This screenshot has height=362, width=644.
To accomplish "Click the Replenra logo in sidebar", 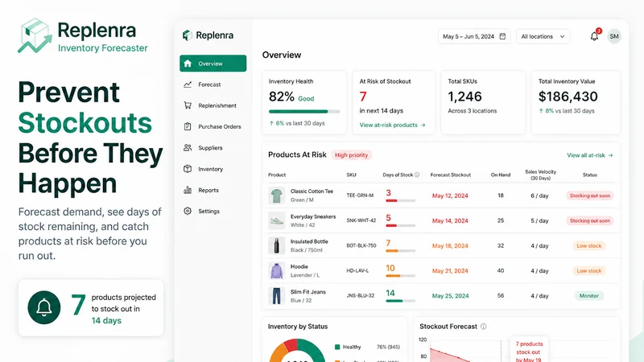I will pos(208,35).
